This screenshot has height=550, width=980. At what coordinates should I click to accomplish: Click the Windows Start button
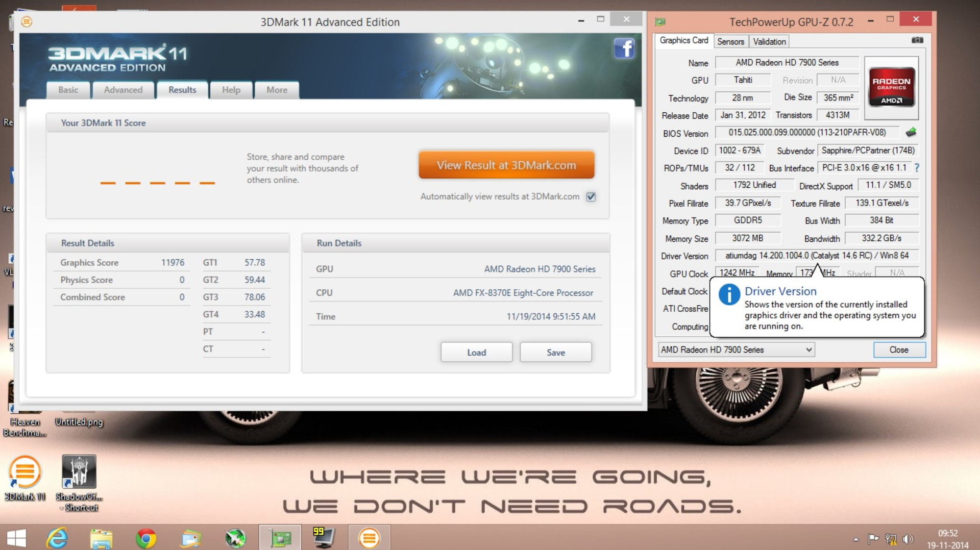coord(16,538)
